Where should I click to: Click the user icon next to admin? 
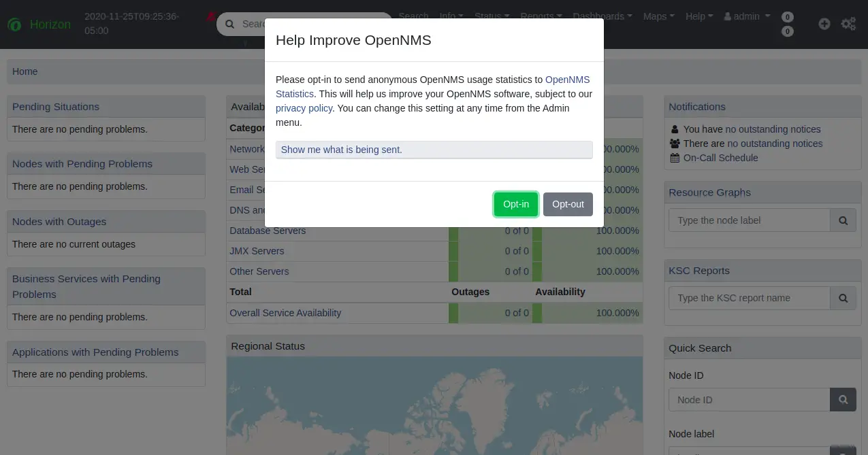click(728, 16)
